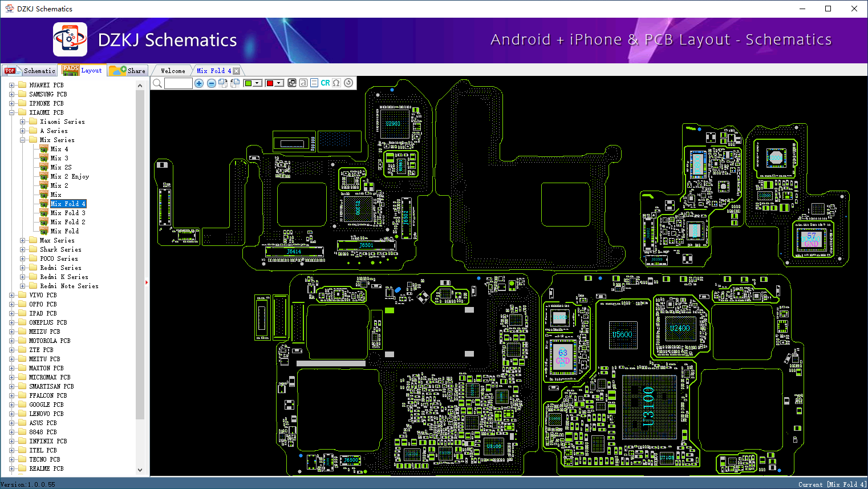Open the Mix 2S layout file
This screenshot has width=868, height=489.
[61, 167]
